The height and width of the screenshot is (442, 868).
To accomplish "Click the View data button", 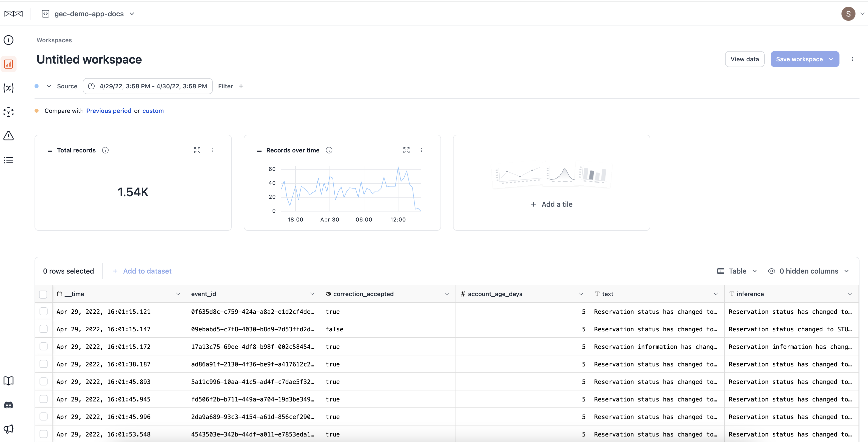I will point(744,59).
